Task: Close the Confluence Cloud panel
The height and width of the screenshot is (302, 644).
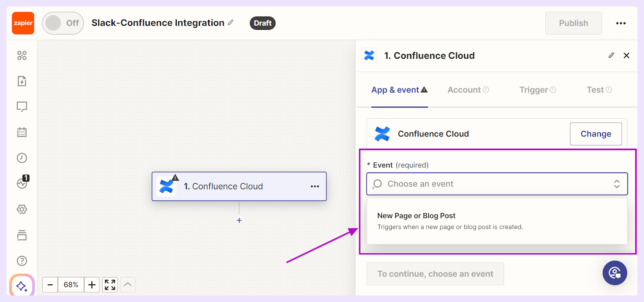Action: click(x=626, y=56)
